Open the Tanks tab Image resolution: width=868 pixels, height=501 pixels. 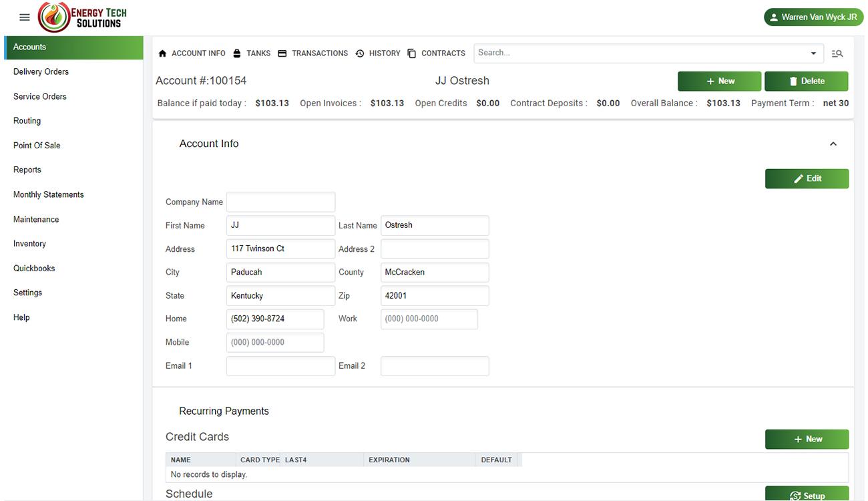click(252, 53)
